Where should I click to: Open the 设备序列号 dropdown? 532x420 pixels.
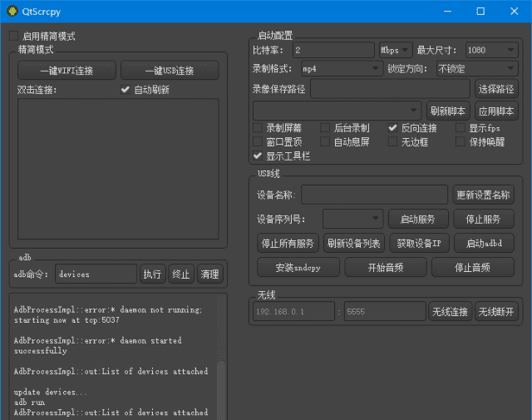pos(352,219)
